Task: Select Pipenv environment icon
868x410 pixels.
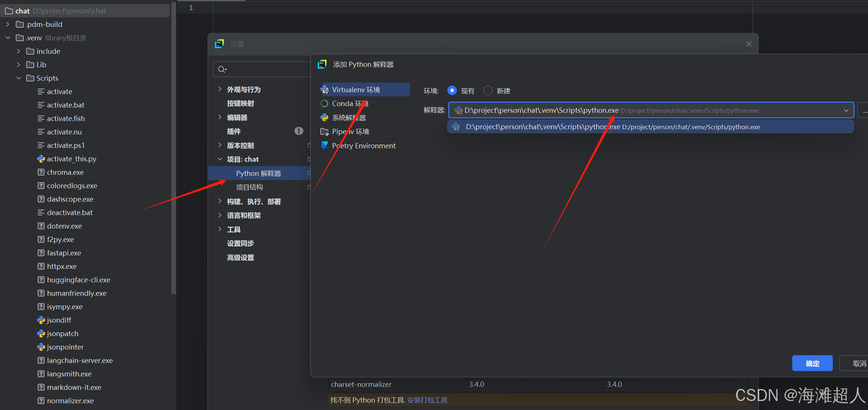Action: [x=324, y=131]
